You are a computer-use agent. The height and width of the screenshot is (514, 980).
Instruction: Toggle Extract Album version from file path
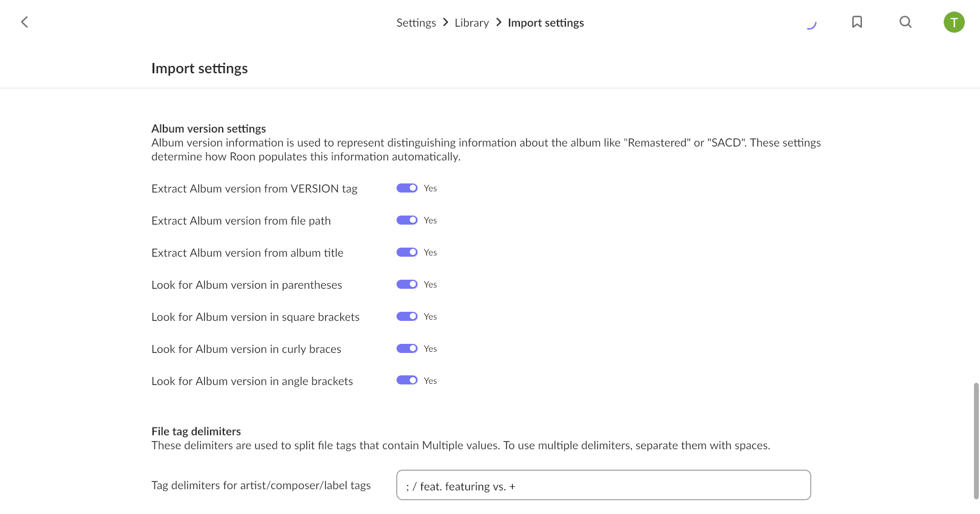pyautogui.click(x=407, y=220)
